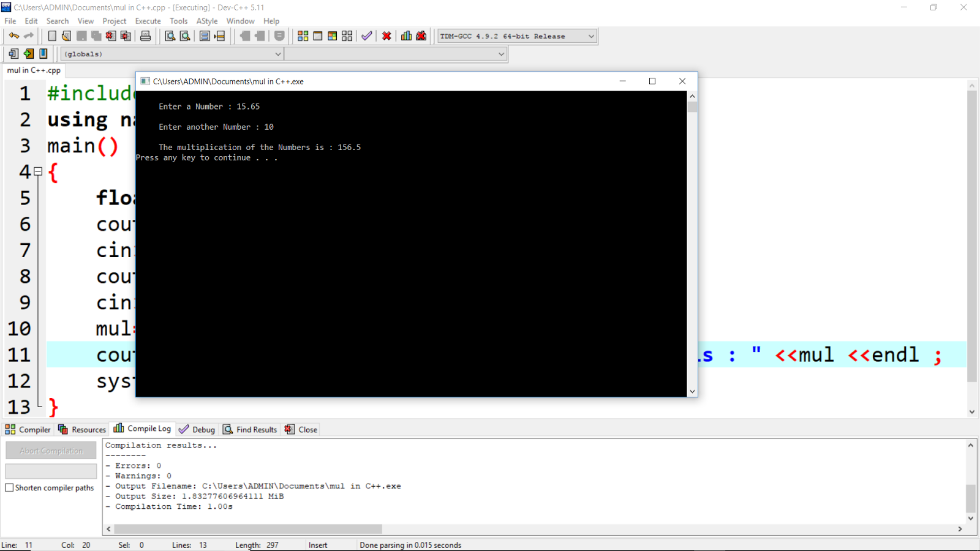The width and height of the screenshot is (980, 551).
Task: Click the Abort Compilation button
Action: (x=50, y=450)
